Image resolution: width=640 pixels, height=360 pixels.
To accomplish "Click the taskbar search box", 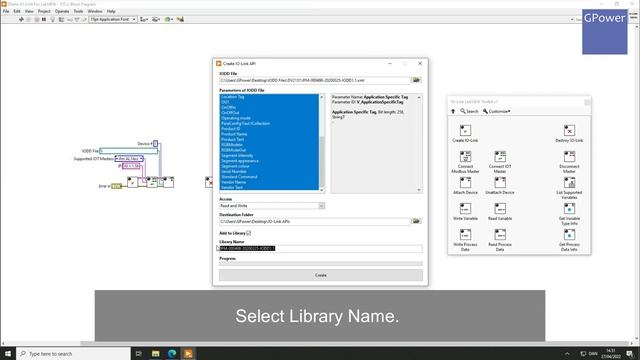I will pos(73,353).
